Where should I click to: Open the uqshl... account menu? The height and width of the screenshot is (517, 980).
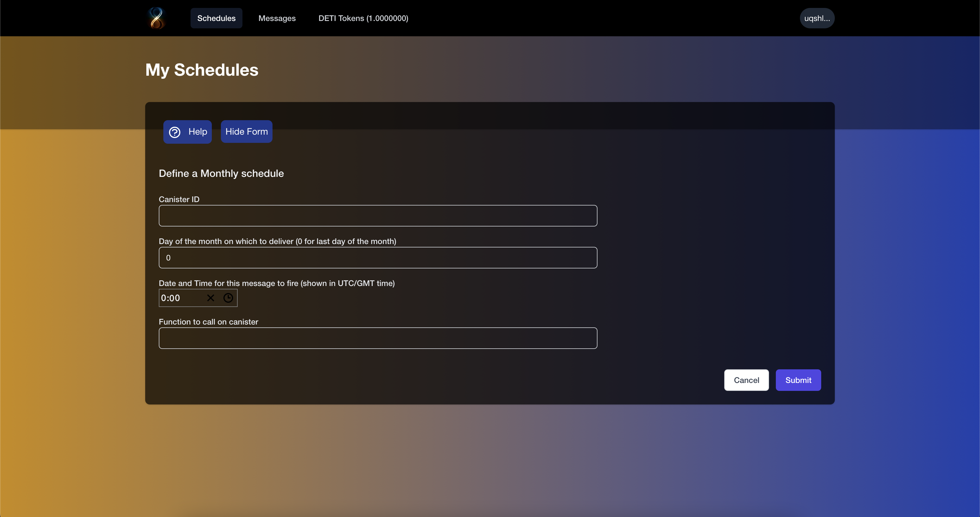click(x=816, y=18)
